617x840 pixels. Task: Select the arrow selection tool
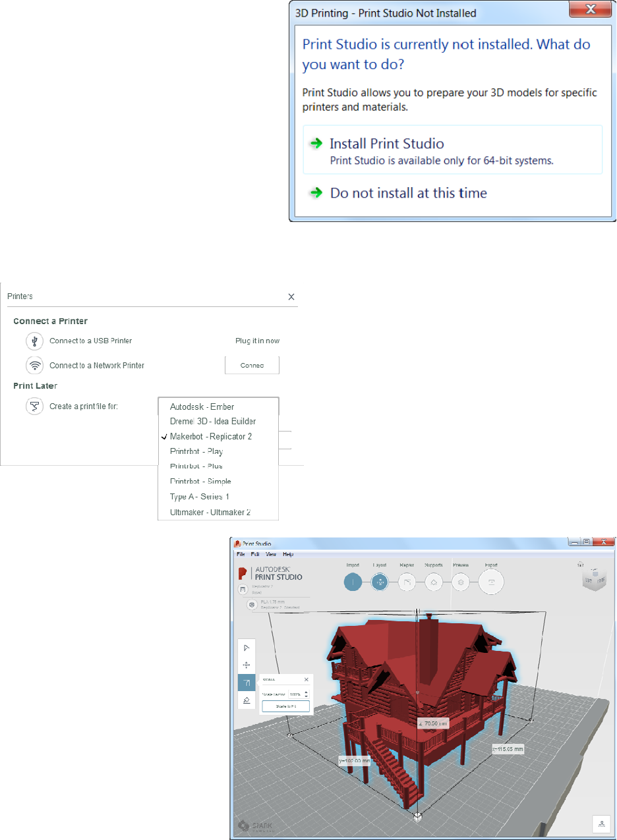click(x=247, y=648)
